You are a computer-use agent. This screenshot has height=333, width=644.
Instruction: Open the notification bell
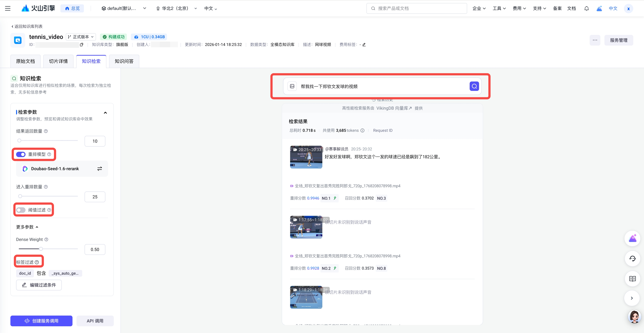(586, 9)
